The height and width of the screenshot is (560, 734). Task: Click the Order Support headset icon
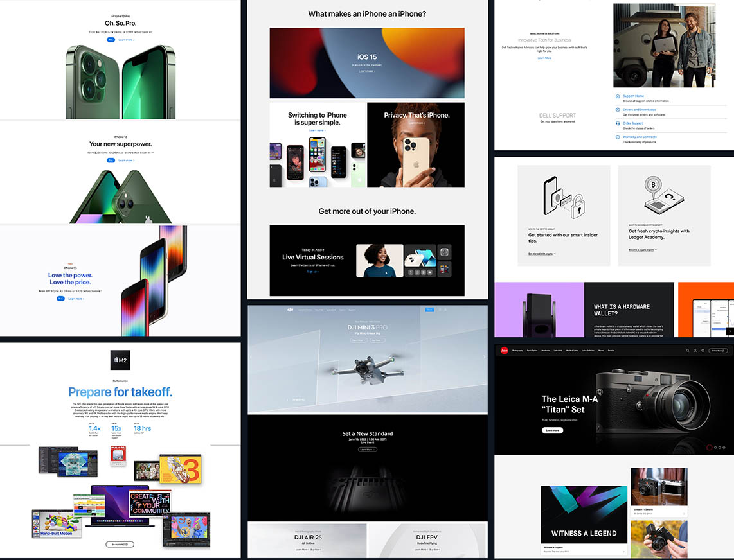coord(618,123)
